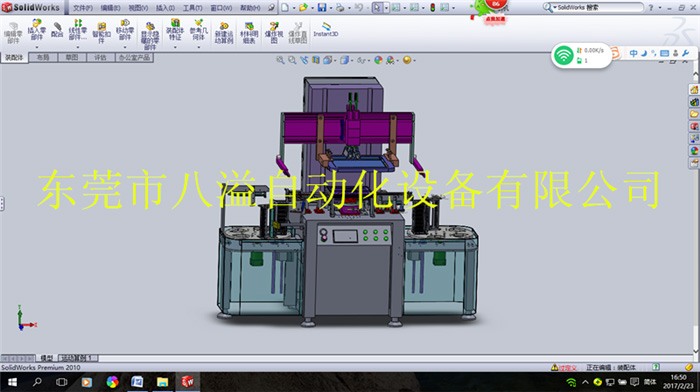Image resolution: width=700 pixels, height=392 pixels.
Task: Click in the SolidWorks 搜索 search box
Action: [x=598, y=8]
